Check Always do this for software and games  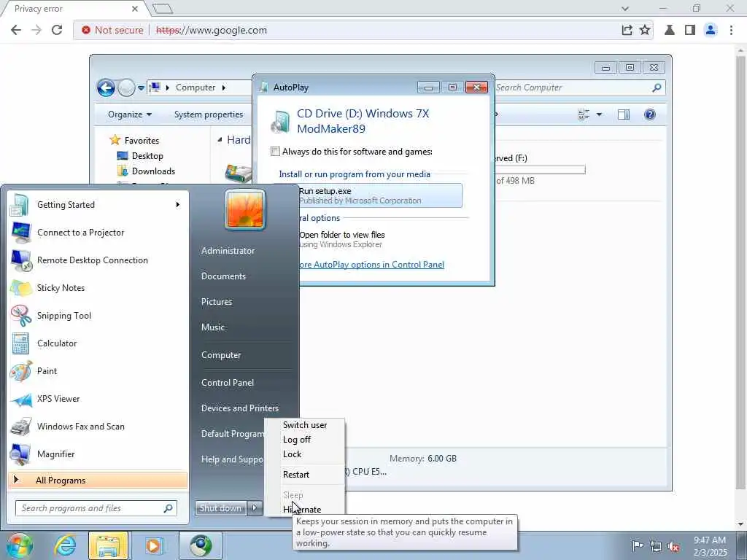tap(275, 152)
